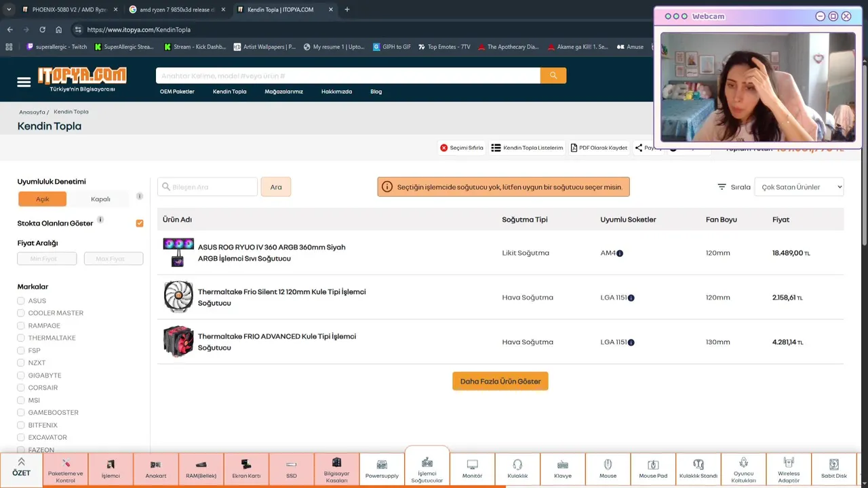
Task: Open a new browser tab
Action: click(347, 9)
